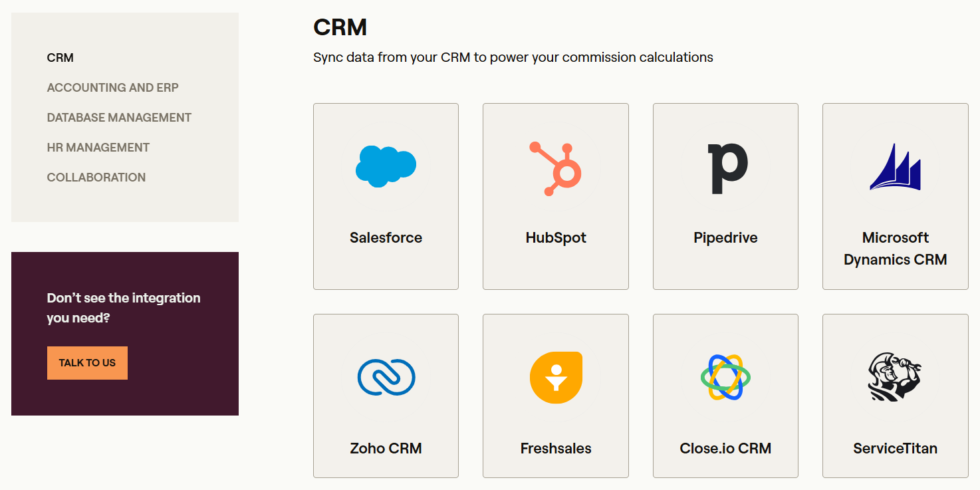Click the orange Talk To Us button
The image size is (980, 490).
coord(87,363)
